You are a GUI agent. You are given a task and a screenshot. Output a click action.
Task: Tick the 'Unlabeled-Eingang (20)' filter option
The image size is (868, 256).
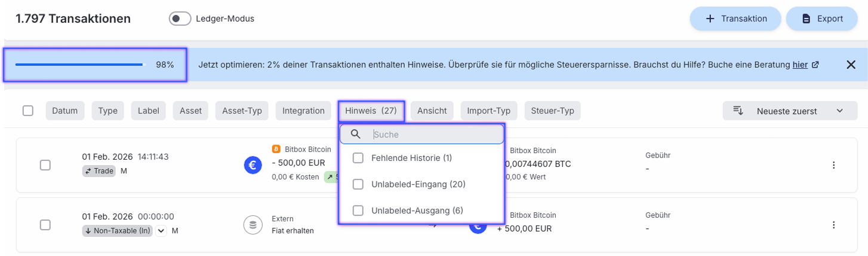click(358, 184)
